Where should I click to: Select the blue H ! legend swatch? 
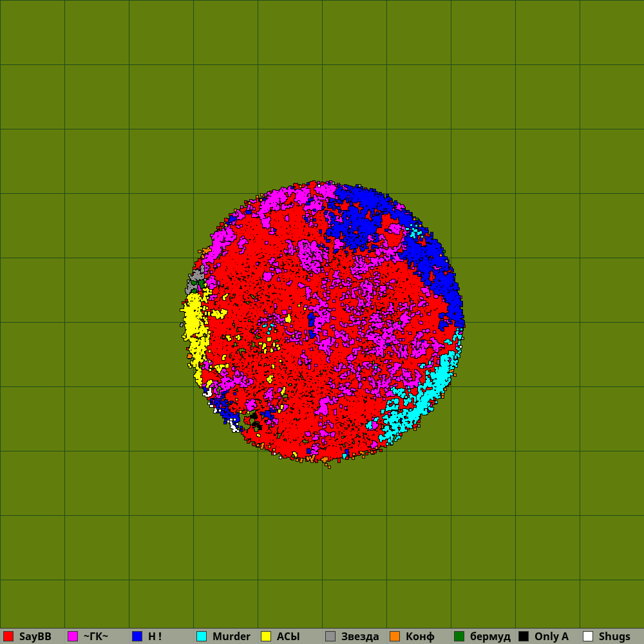[137, 636]
